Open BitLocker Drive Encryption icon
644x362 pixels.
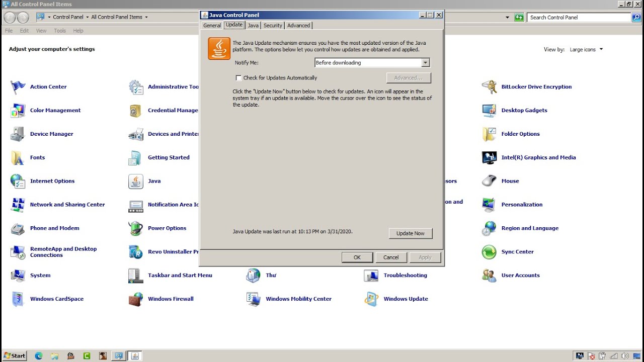[x=489, y=87]
